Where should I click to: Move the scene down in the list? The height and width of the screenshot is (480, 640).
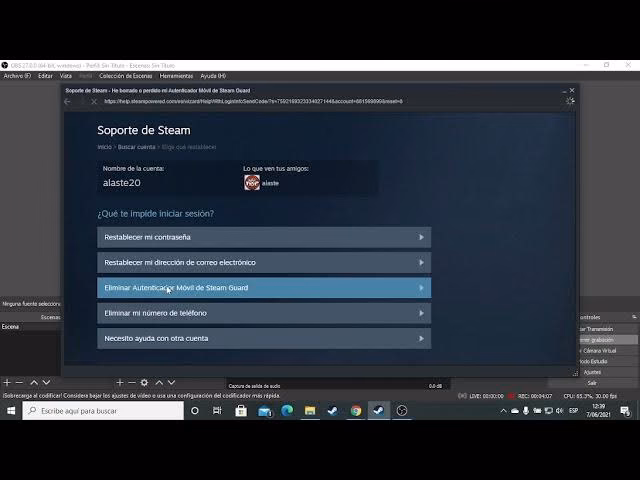[x=47, y=382]
